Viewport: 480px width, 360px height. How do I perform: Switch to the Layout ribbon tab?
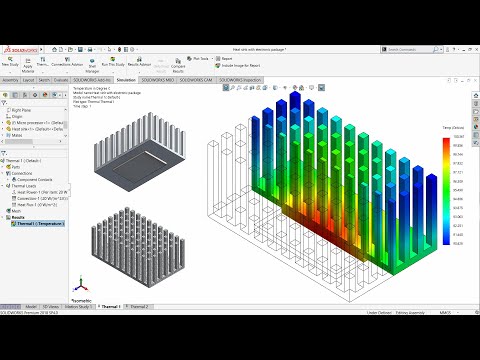click(x=28, y=80)
